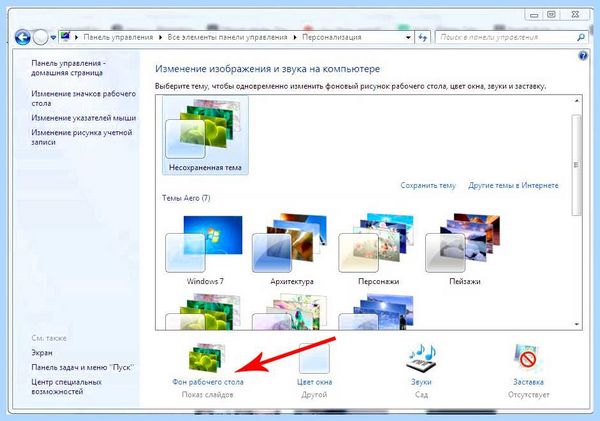
Task: Select 'Персонализация' breadcrumb
Action: [331, 37]
